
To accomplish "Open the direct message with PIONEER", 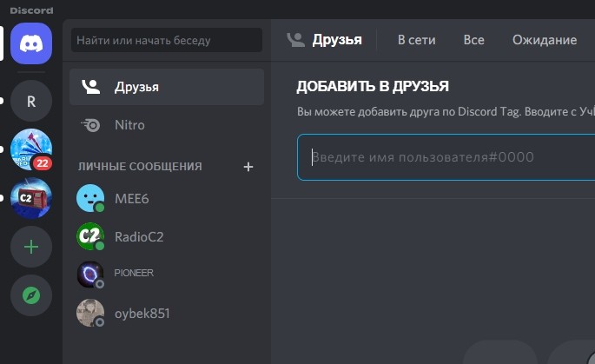I will pos(167,275).
